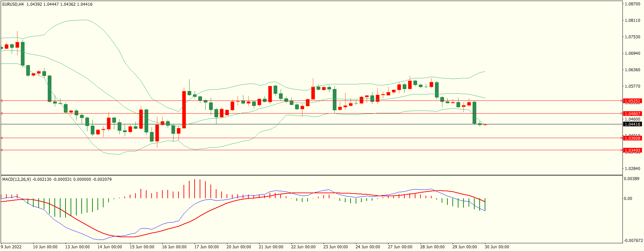Click the large green candle after 29 Jun

point(474,113)
